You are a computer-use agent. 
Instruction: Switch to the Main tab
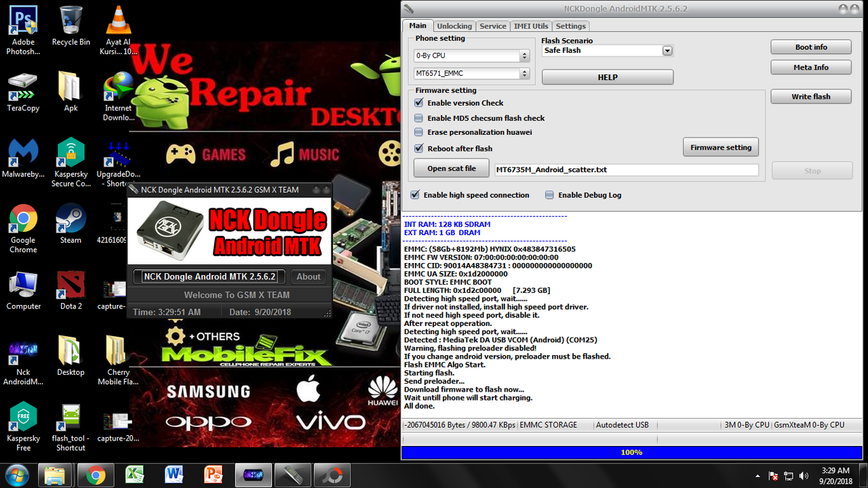(x=418, y=26)
